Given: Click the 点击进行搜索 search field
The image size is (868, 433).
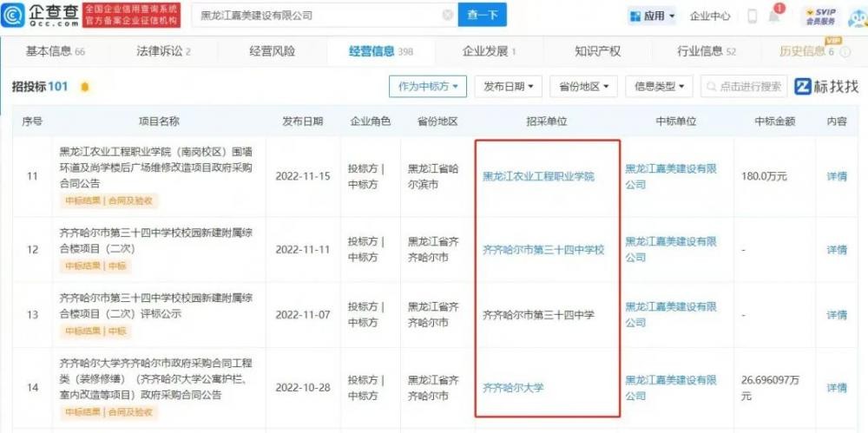Looking at the screenshot, I should tap(744, 87).
